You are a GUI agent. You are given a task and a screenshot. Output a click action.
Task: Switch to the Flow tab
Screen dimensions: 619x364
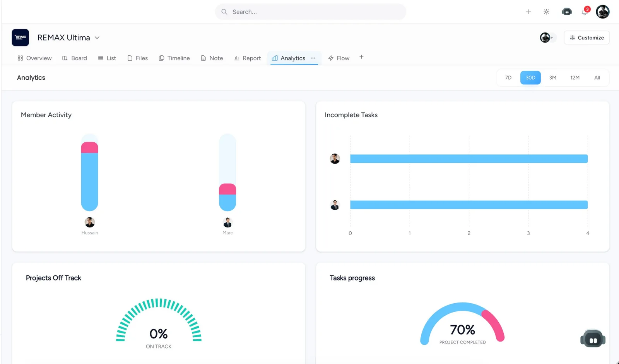pos(339,58)
